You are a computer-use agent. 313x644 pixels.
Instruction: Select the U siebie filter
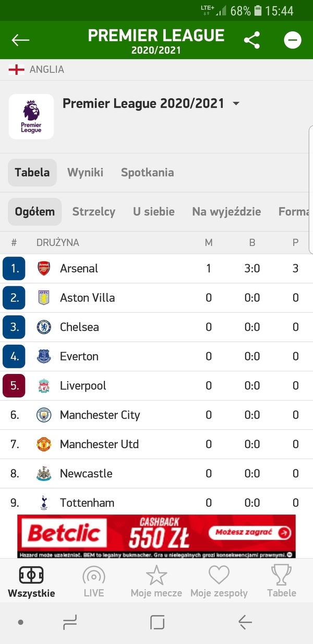point(154,212)
